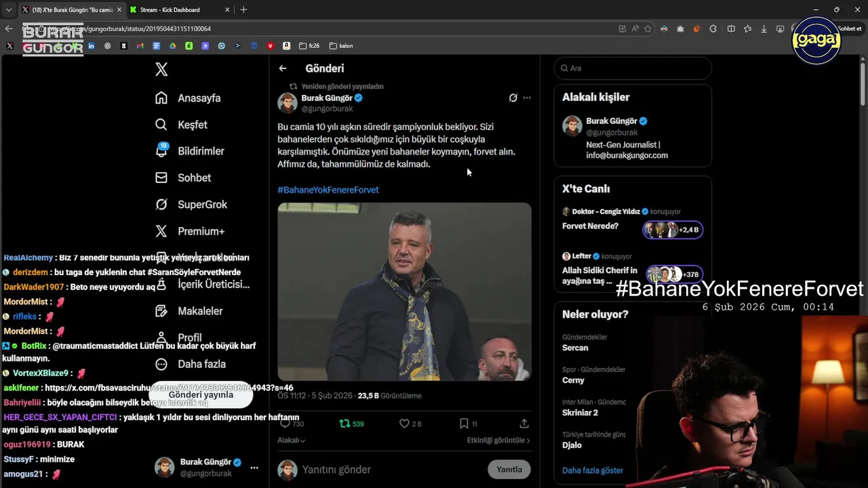
Task: Open Makaleler articles section
Action: (189, 311)
